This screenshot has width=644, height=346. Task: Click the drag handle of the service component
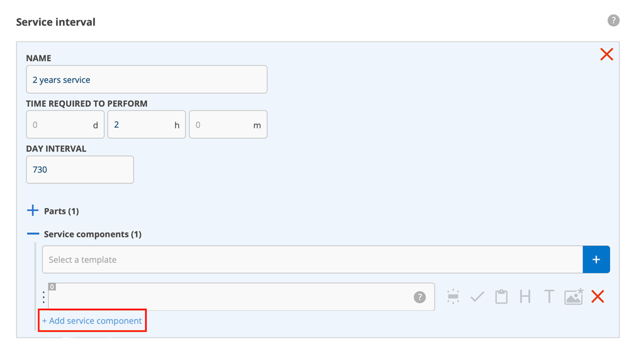(43, 297)
